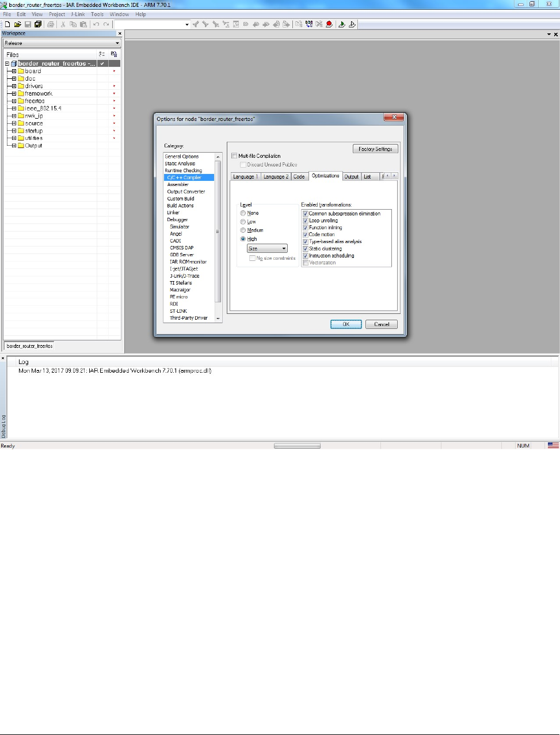
Task: Click Cancel in options dialog
Action: tap(382, 324)
